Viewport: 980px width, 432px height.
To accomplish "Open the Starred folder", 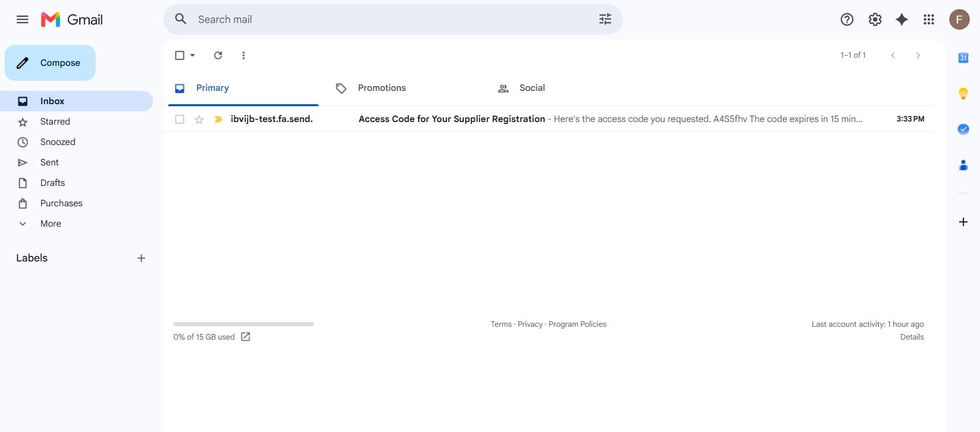I will 76,122.
